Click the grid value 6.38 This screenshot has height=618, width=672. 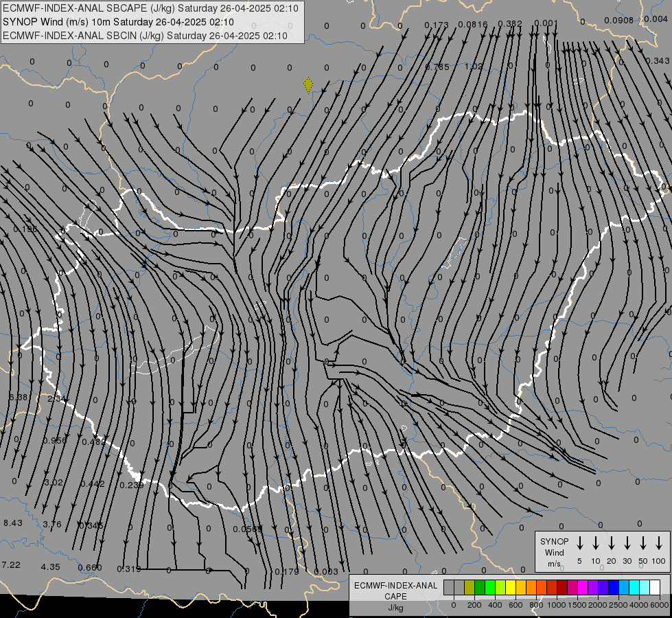tap(18, 397)
